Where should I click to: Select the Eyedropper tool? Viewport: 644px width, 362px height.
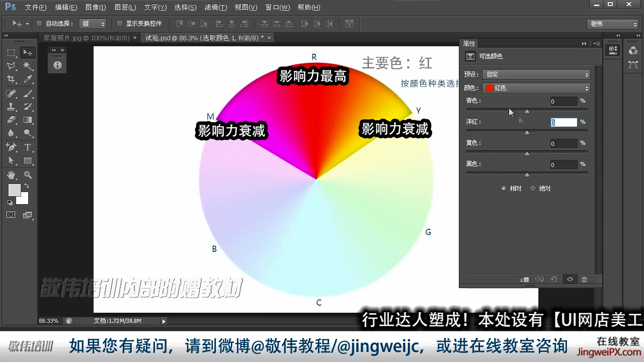coord(28,79)
